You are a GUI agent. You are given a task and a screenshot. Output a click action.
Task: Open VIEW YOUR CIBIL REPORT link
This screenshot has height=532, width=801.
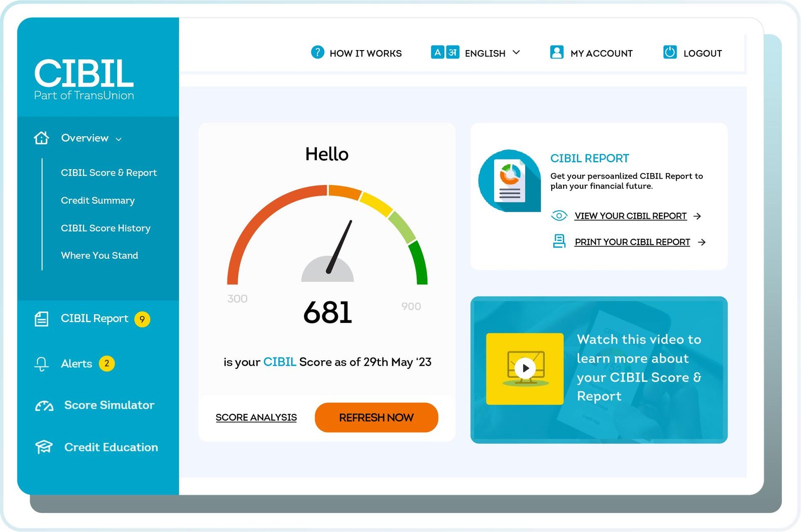pyautogui.click(x=630, y=216)
